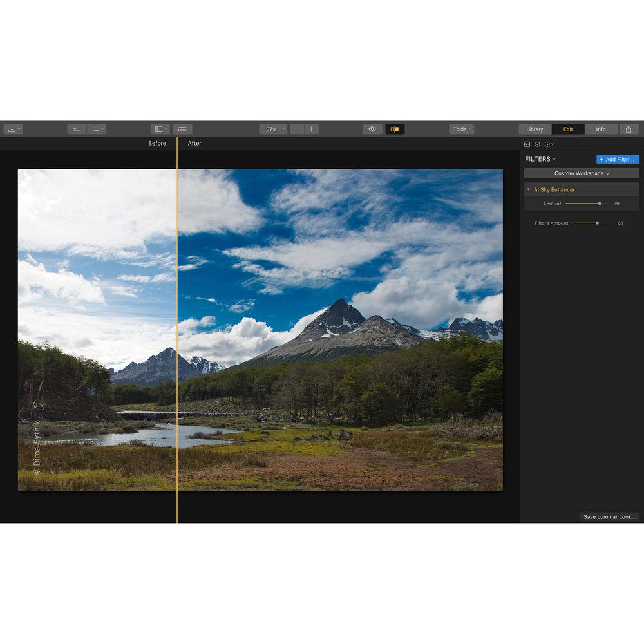The width and height of the screenshot is (644, 644).
Task: Click Save Luminar Look at the bottom
Action: [x=608, y=516]
